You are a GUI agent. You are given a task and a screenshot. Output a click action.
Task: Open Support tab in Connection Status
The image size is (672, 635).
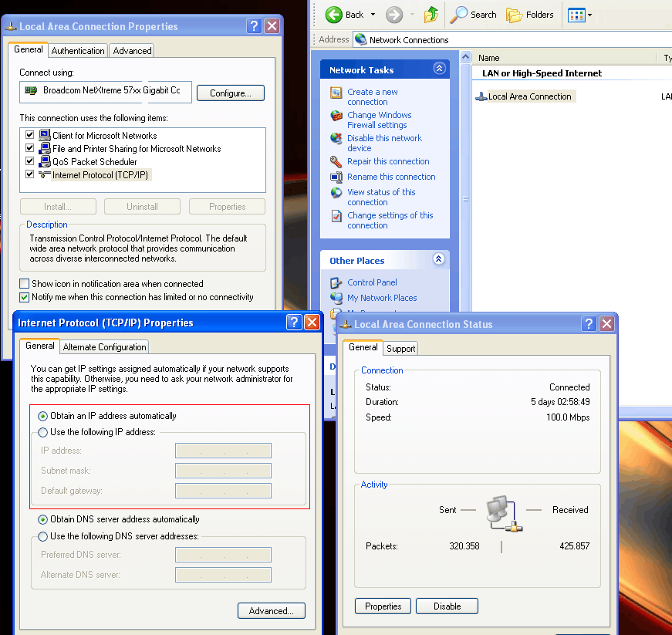(x=400, y=349)
